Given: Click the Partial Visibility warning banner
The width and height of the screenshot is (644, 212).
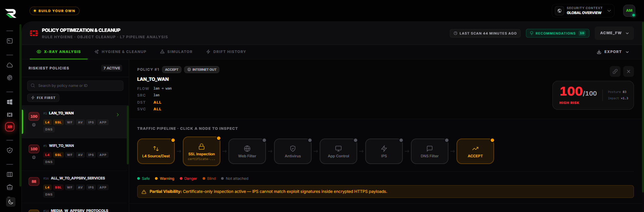Looking at the screenshot, I should [x=385, y=192].
